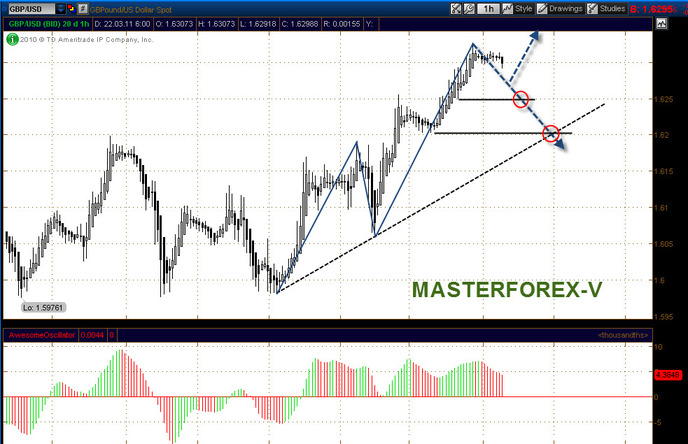The height and width of the screenshot is (444, 688).
Task: Click the 'D: 22.03.11 6:00' date readout
Action: pyautogui.click(x=122, y=24)
